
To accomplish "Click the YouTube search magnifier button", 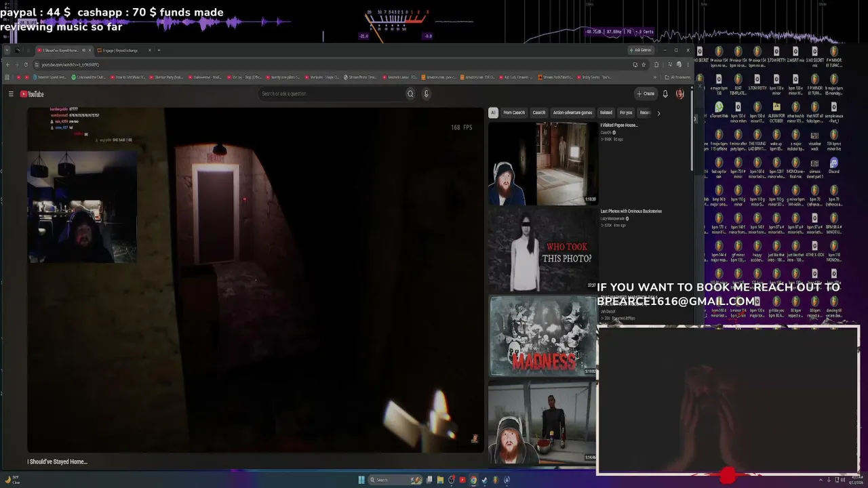I will click(410, 94).
